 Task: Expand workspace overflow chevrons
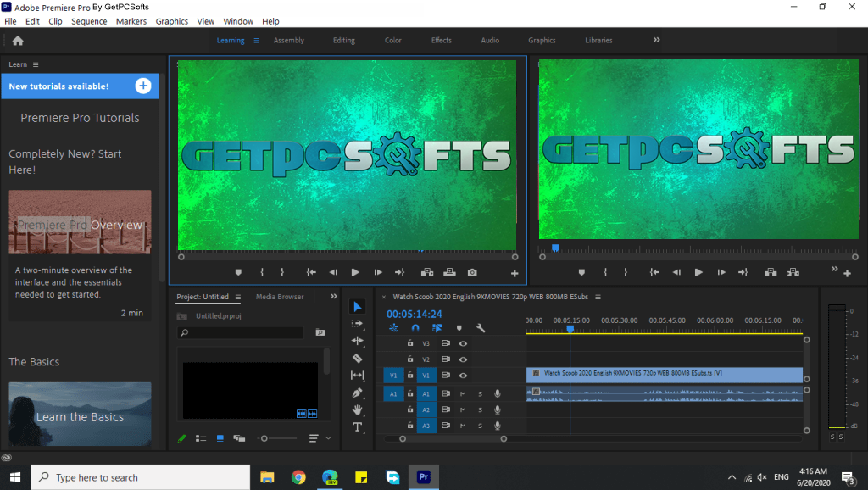pyautogui.click(x=656, y=40)
